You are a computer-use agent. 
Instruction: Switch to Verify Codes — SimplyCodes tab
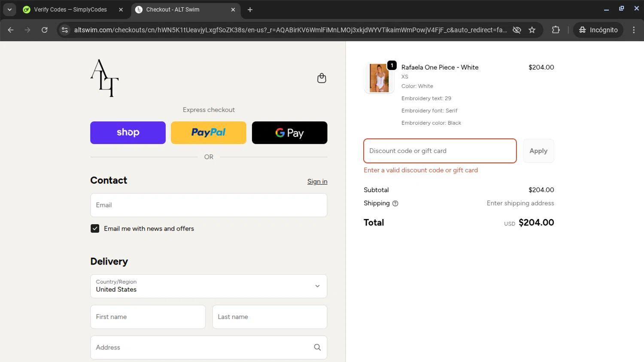click(70, 9)
